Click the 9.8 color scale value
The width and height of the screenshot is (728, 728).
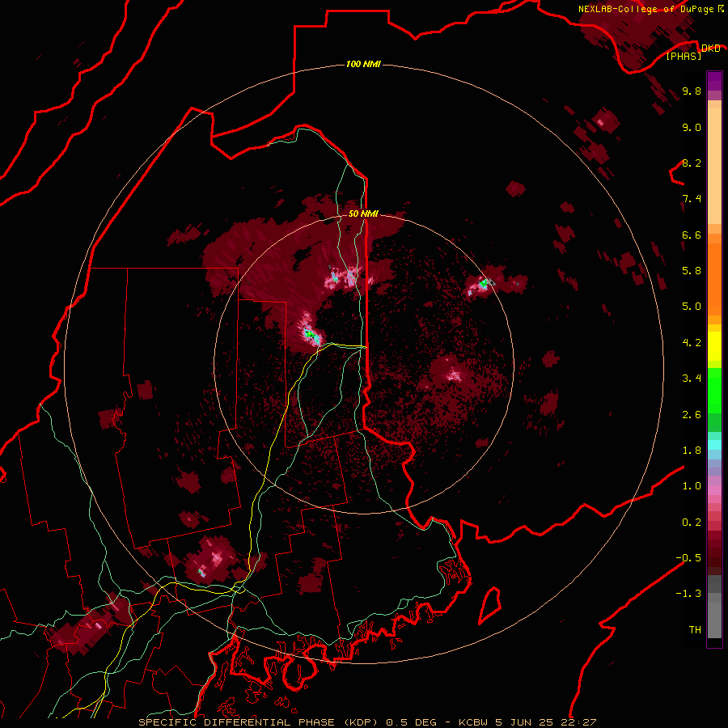(x=692, y=91)
